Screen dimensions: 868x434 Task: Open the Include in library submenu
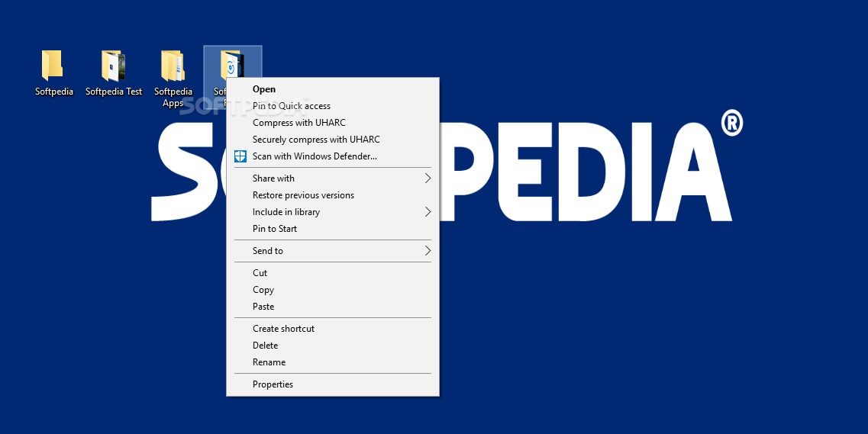(333, 212)
